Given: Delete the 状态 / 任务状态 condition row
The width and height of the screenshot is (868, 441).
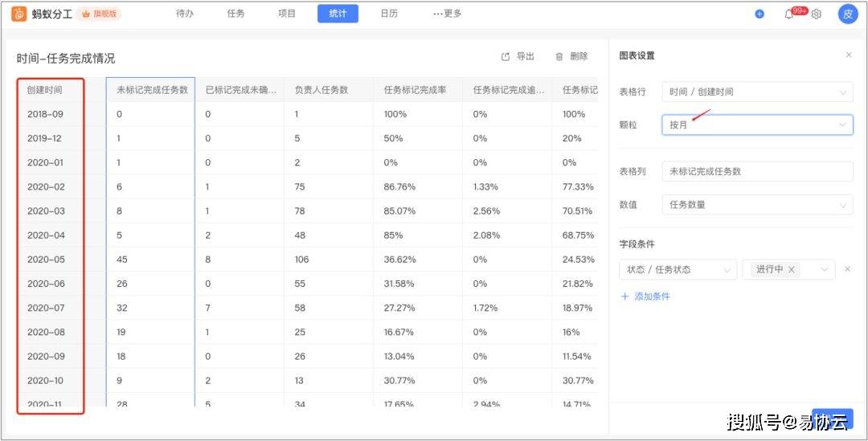Looking at the screenshot, I should click(848, 270).
